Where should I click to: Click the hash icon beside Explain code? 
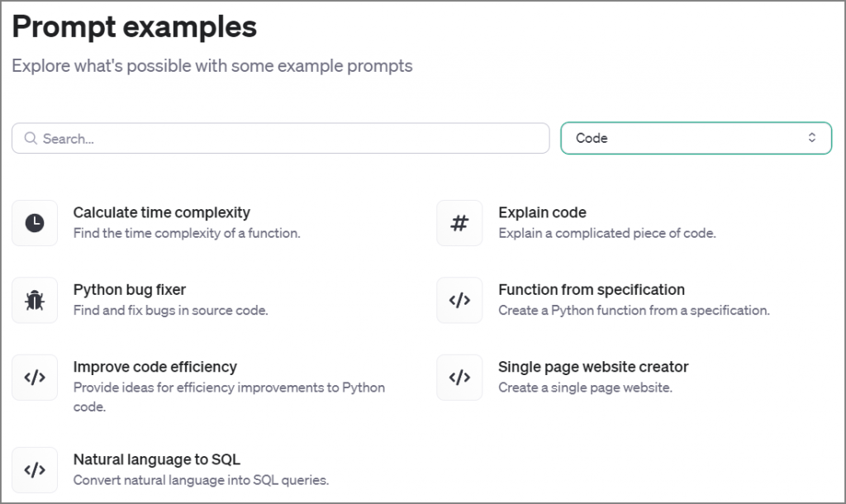(459, 223)
